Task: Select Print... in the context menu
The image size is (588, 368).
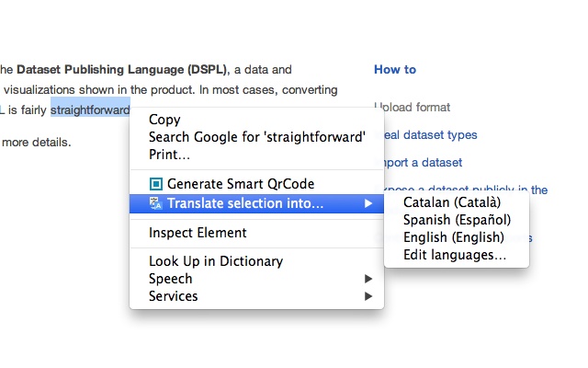Action: [169, 155]
